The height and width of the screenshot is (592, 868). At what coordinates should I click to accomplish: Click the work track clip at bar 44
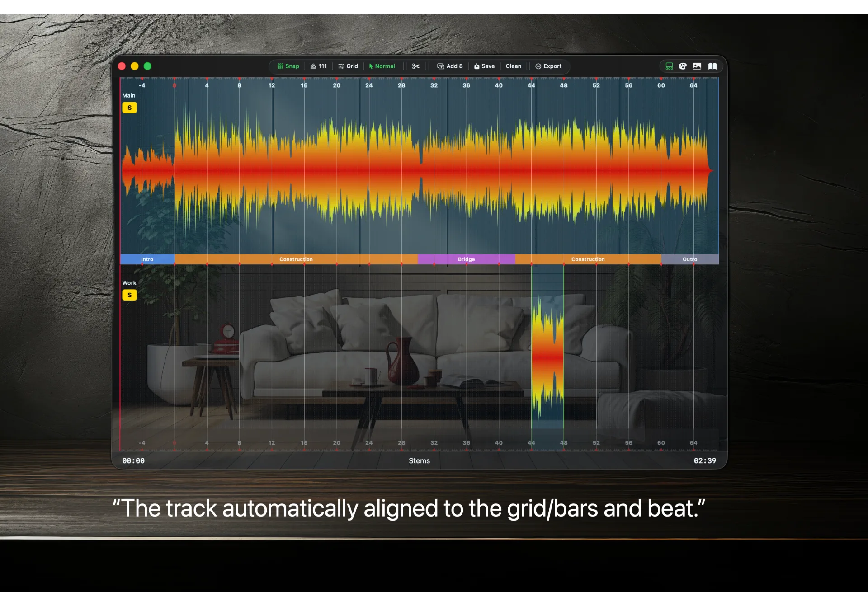547,357
